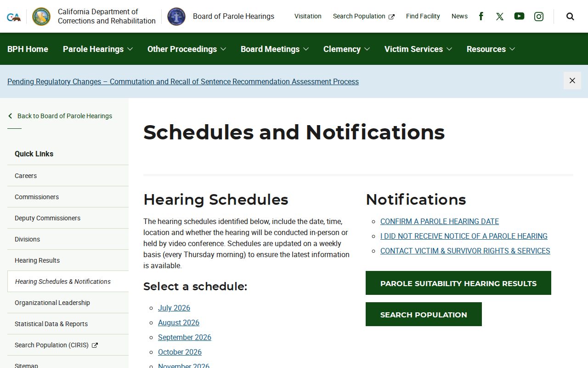Expand the Parole Hearings menu
The width and height of the screenshot is (588, 368).
click(x=98, y=49)
